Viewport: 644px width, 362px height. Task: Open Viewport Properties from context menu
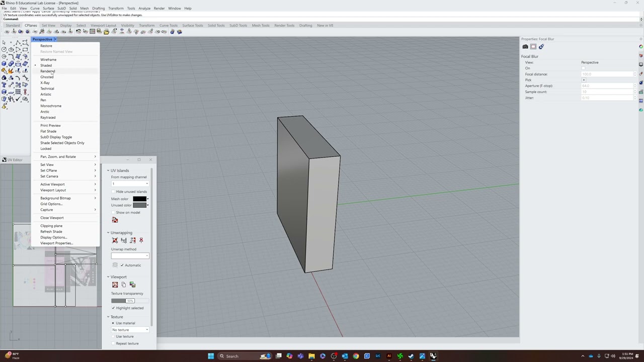click(x=65, y=243)
